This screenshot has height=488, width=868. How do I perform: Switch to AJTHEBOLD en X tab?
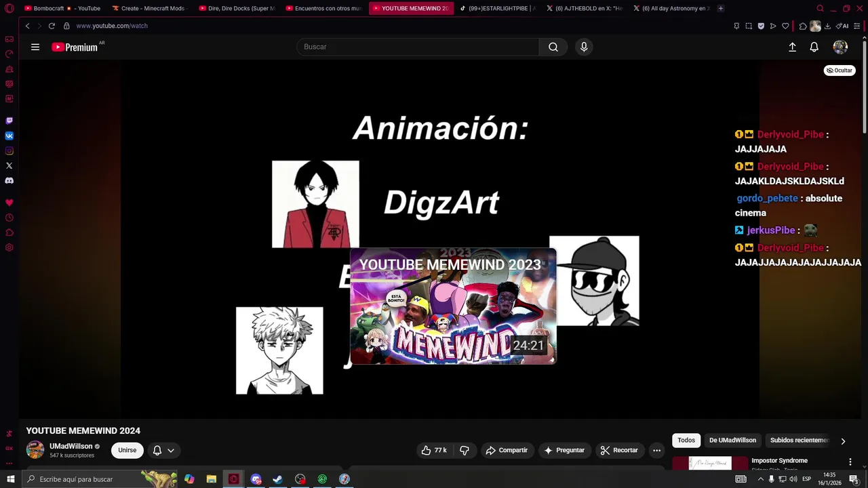tap(585, 9)
